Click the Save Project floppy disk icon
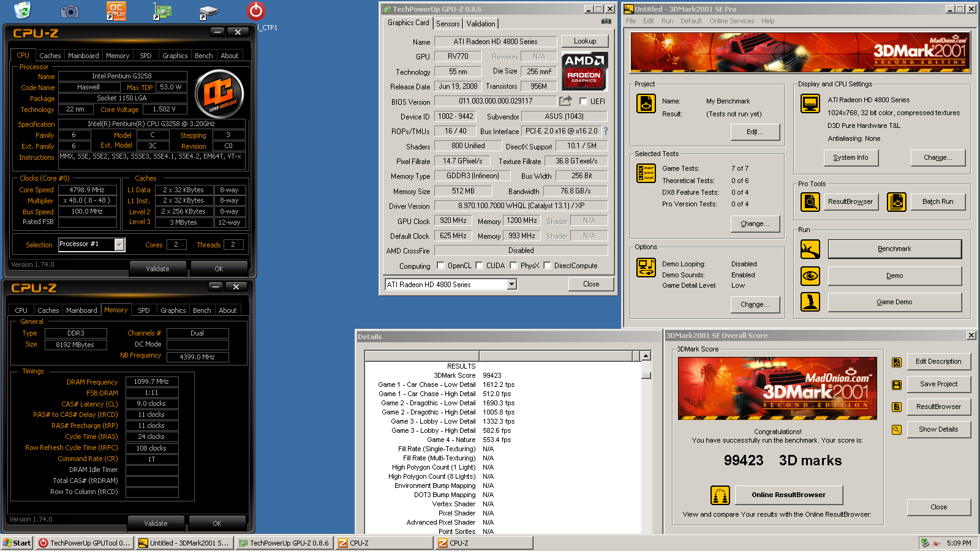 (897, 384)
